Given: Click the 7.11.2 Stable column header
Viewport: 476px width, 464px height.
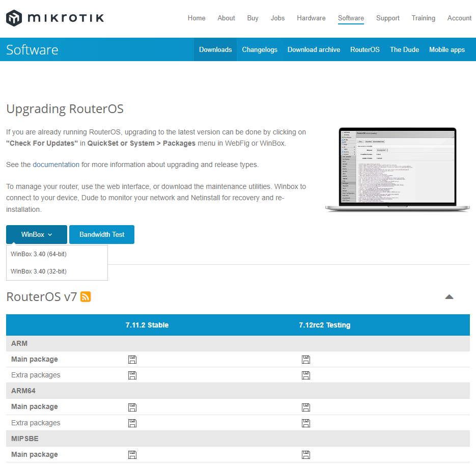Looking at the screenshot, I should 147,325.
